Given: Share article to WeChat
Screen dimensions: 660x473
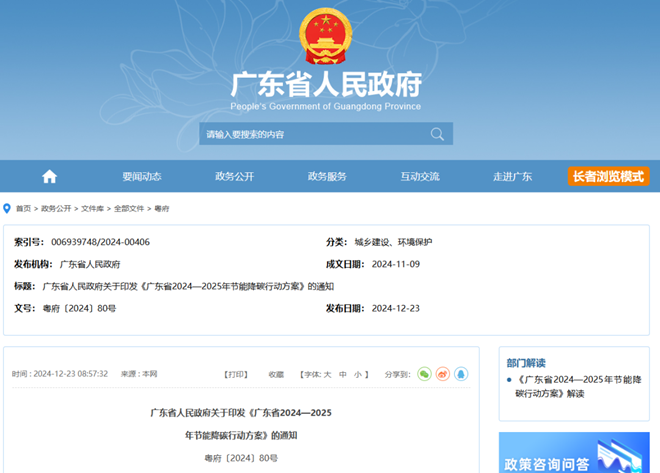Looking at the screenshot, I should pos(424,374).
